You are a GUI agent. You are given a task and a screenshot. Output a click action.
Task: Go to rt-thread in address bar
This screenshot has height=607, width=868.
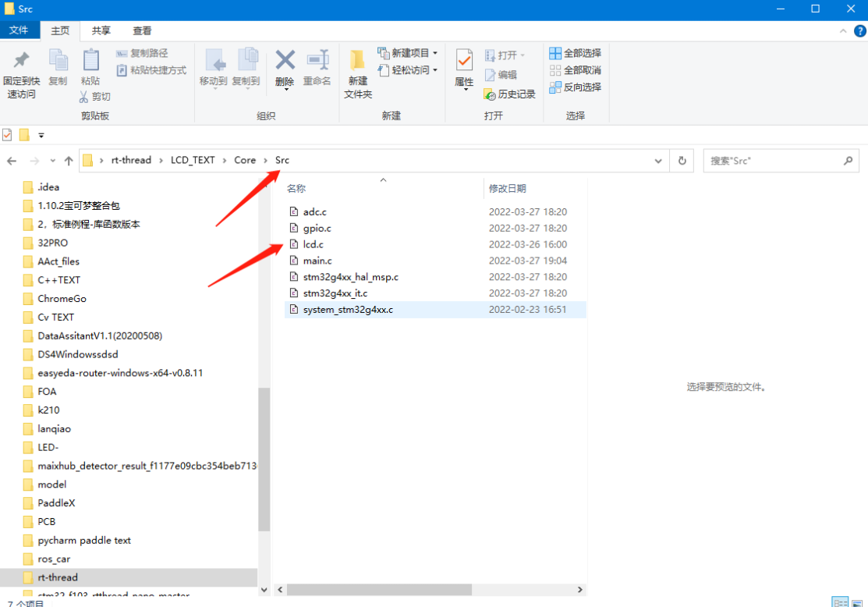(x=131, y=160)
